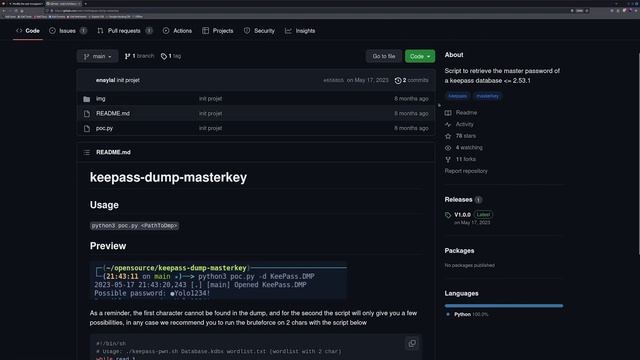Image resolution: width=640 pixels, height=360 pixels.
Task: Click the Issues circle icon
Action: point(52,31)
